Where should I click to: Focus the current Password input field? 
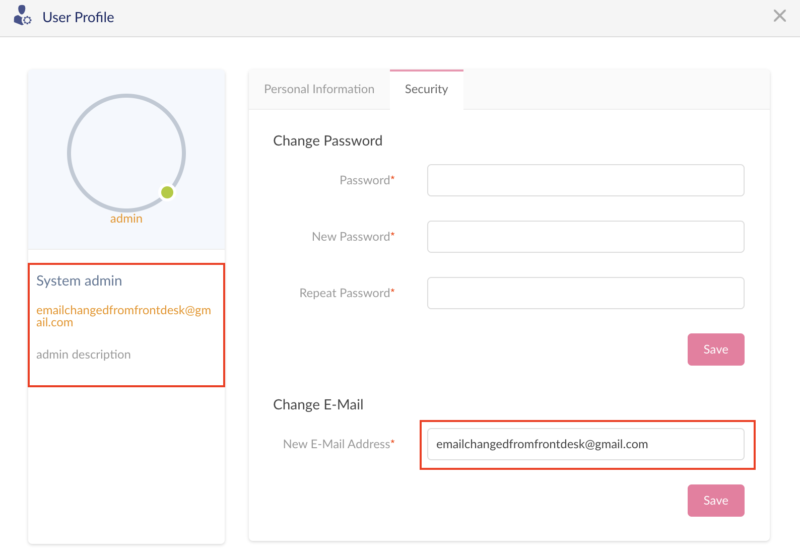coord(585,180)
